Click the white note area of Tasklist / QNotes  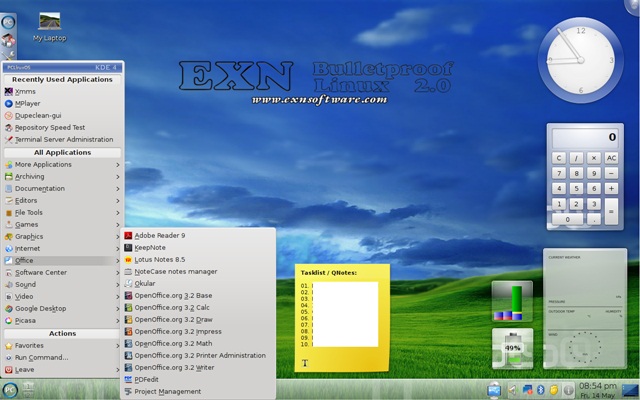pos(345,314)
